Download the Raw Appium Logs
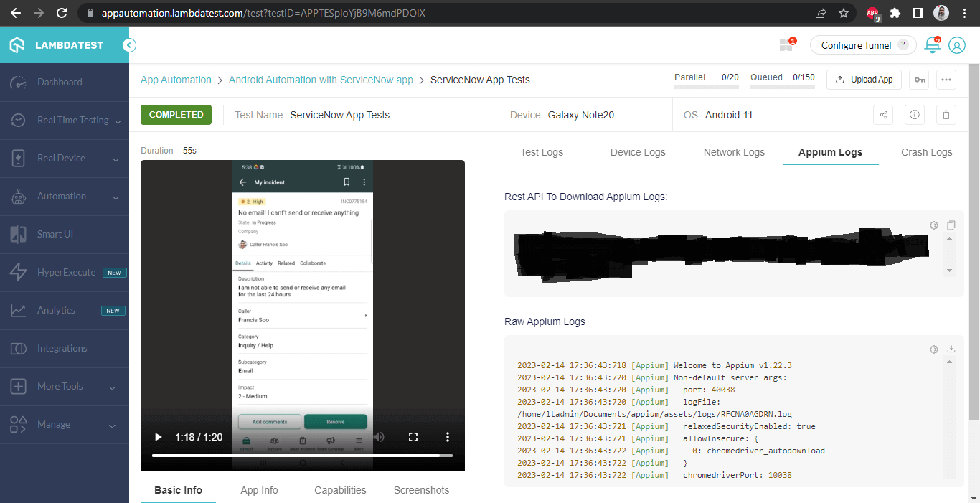 pos(951,349)
